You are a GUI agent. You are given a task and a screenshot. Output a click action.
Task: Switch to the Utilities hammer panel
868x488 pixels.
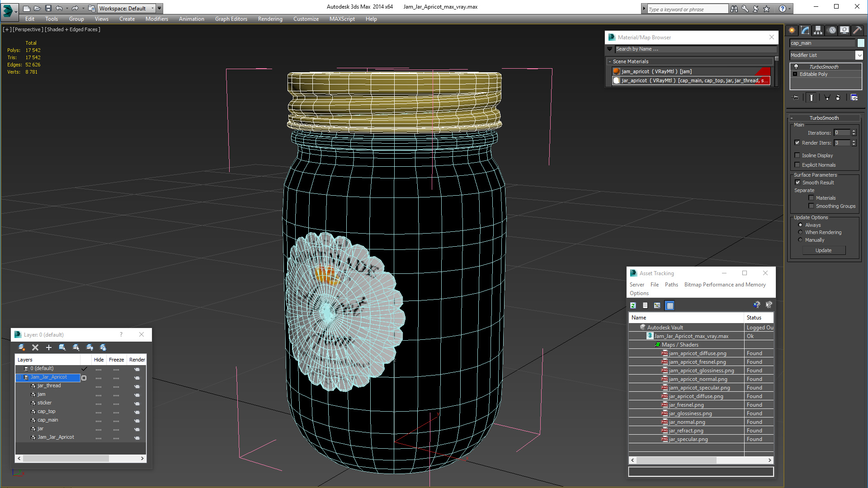(857, 30)
